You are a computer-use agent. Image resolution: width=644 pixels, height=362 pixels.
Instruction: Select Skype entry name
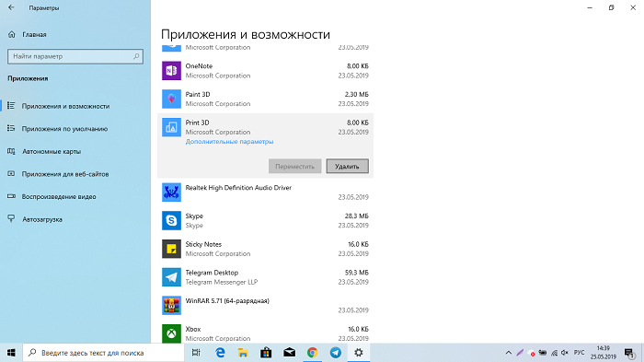click(194, 216)
